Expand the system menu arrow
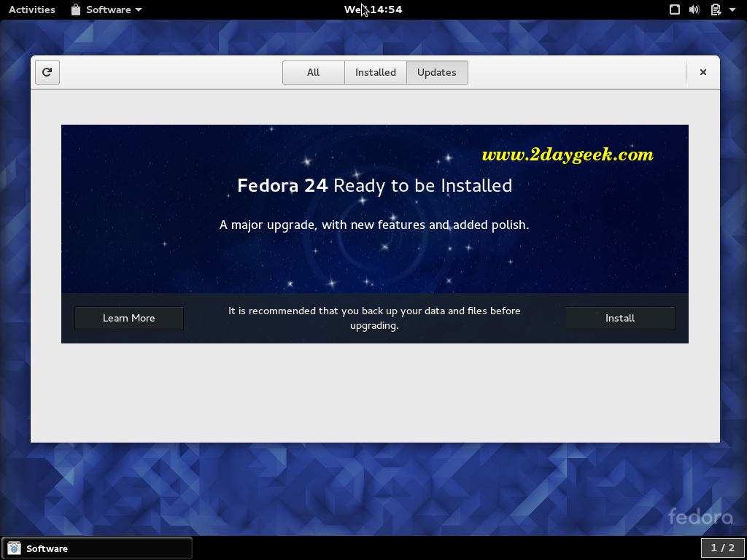Image resolution: width=747 pixels, height=560 pixels. coord(732,9)
